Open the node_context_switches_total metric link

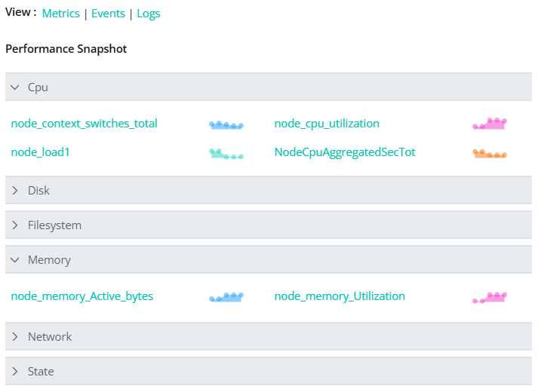click(84, 124)
